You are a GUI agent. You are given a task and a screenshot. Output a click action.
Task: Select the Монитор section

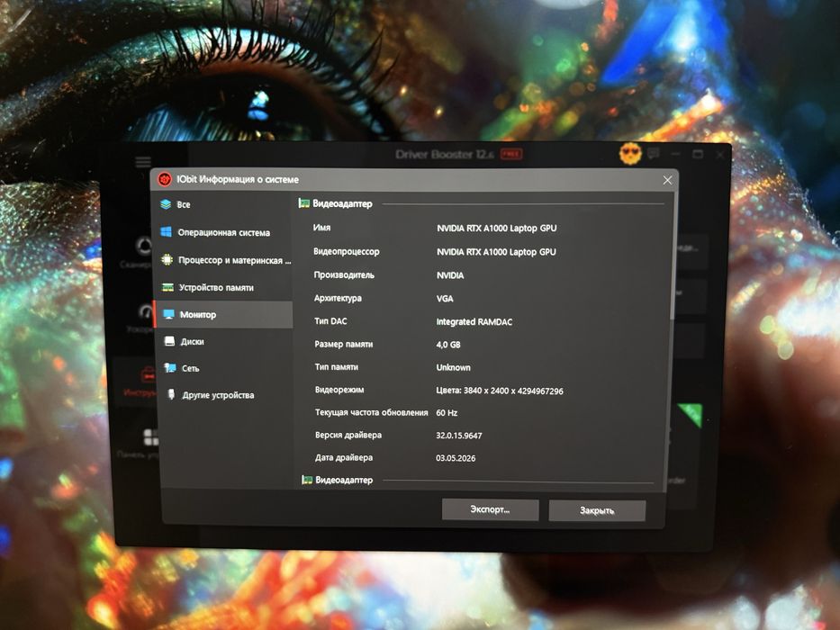point(223,314)
